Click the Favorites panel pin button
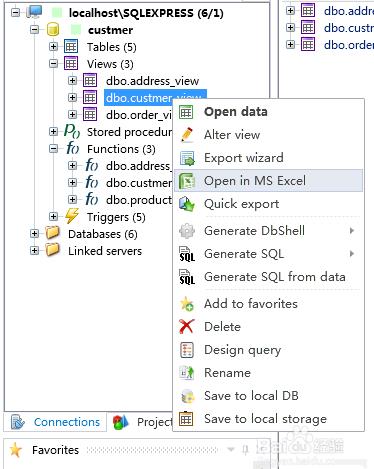 point(246,450)
